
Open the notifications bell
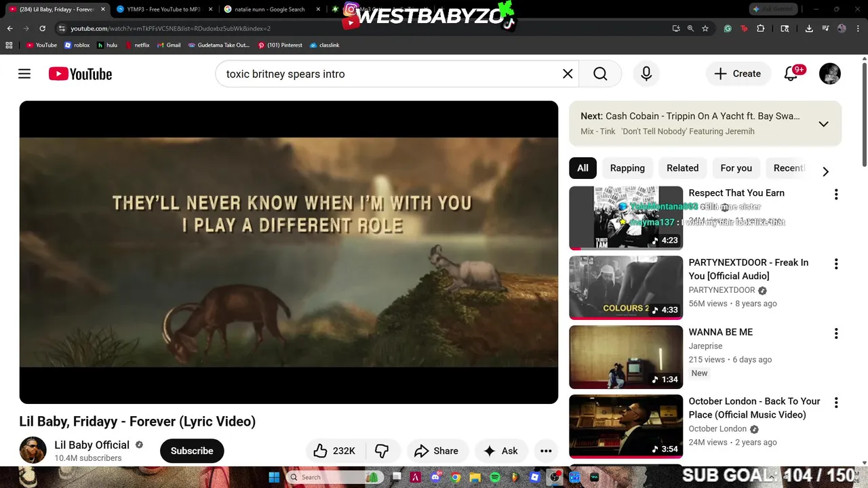point(791,74)
